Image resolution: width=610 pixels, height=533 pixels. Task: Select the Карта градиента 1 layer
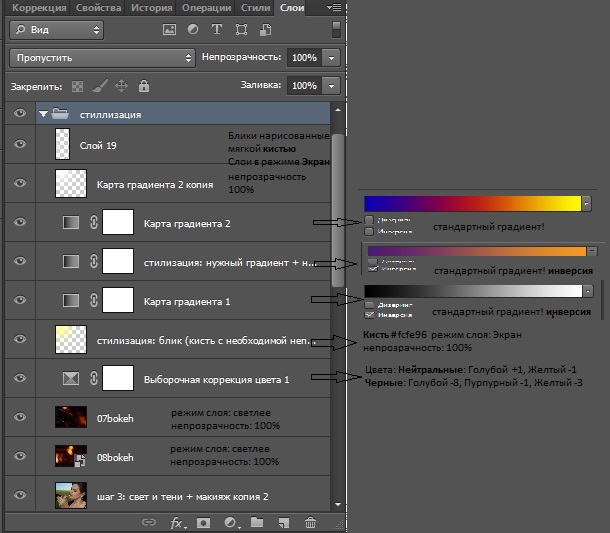(x=187, y=300)
